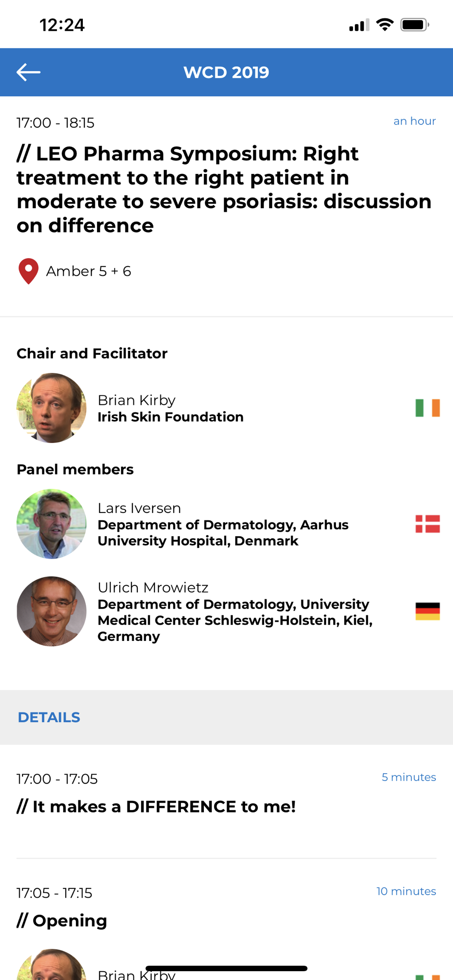The image size is (453, 980).
Task: Tap the red location pin icon
Action: 28,271
